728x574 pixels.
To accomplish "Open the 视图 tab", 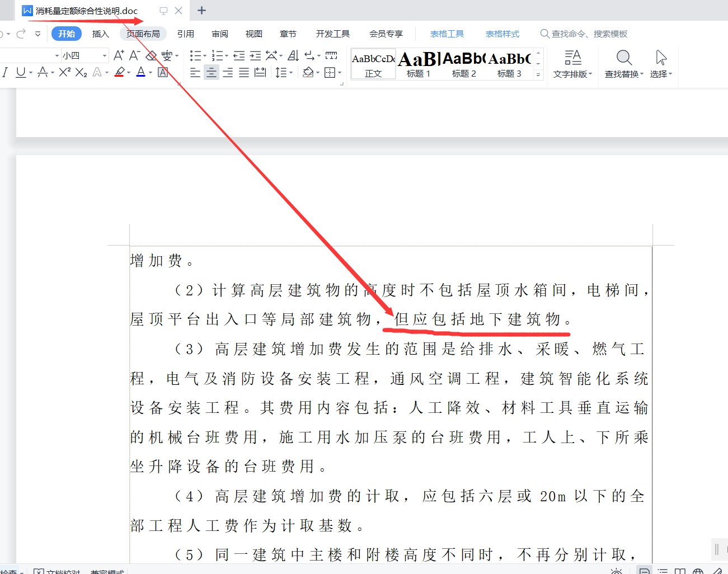I will pyautogui.click(x=254, y=34).
